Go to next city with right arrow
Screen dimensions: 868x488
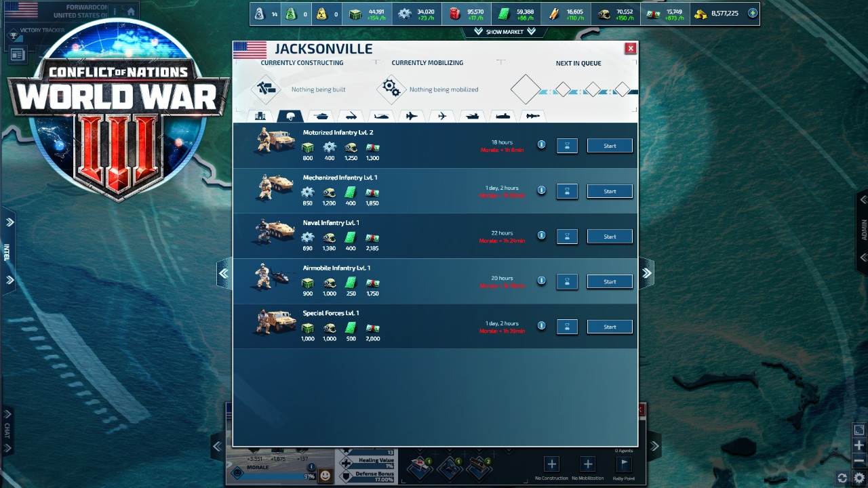(x=646, y=273)
